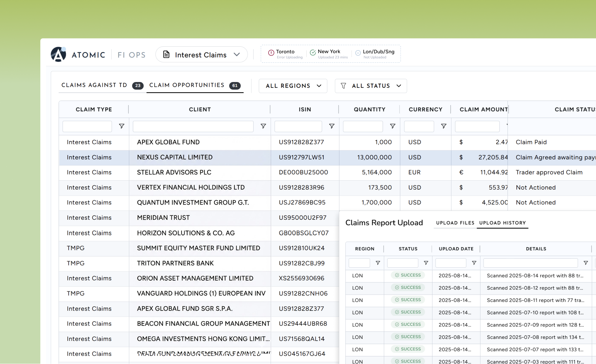The image size is (596, 364).
Task: Select the Nexus Capital Limited row
Action: tap(175, 157)
